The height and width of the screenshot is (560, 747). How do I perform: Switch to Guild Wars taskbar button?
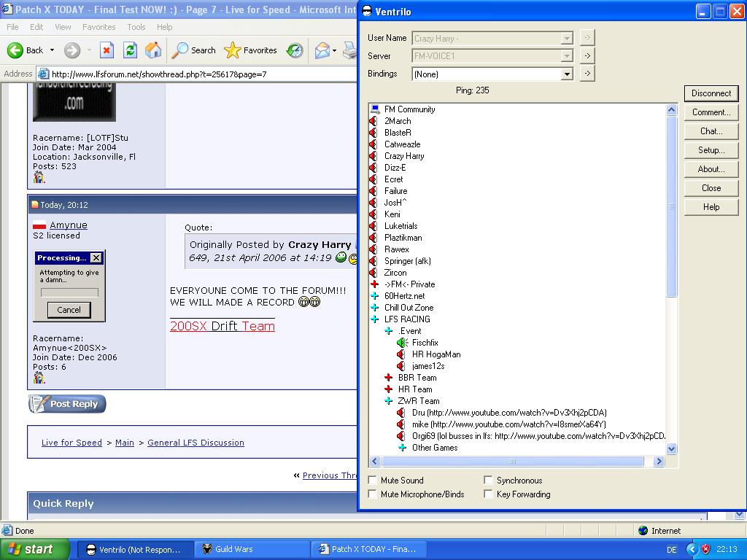pyautogui.click(x=252, y=549)
